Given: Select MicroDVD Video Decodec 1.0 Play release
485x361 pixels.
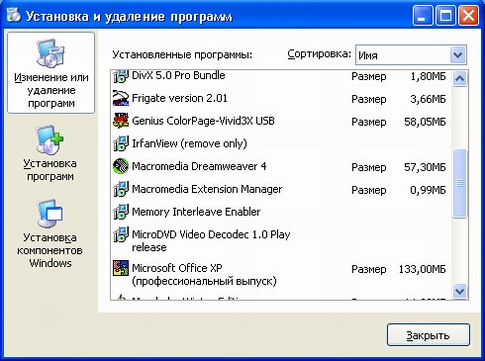Looking at the screenshot, I should click(x=281, y=241).
